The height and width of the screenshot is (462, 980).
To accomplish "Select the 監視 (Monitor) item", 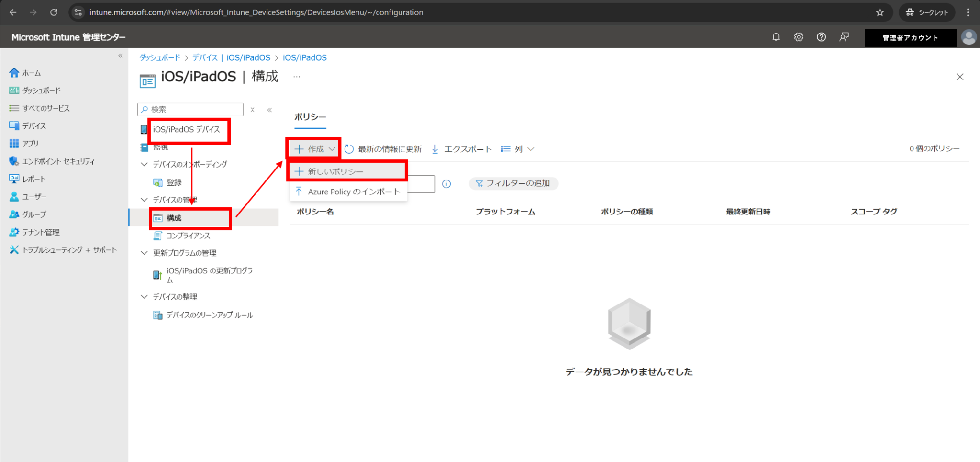I will tap(160, 147).
